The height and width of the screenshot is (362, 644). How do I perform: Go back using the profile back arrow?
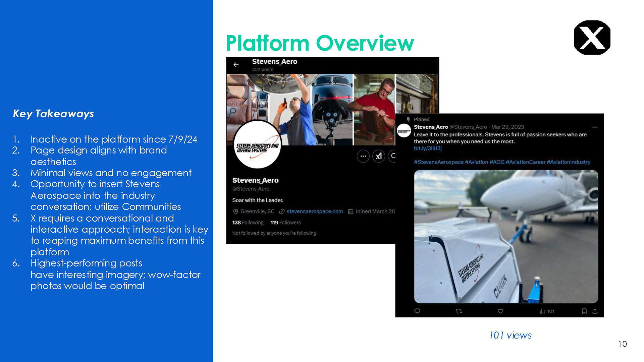tap(236, 65)
